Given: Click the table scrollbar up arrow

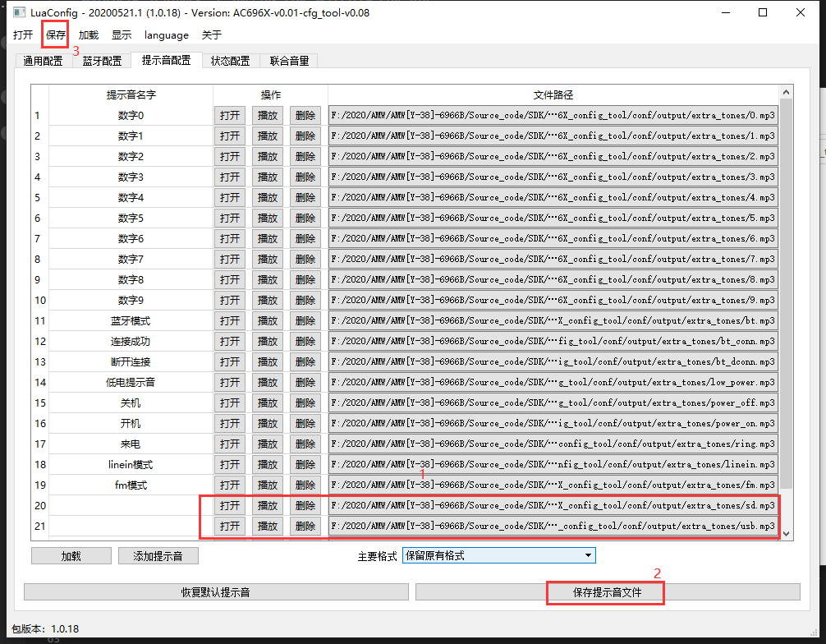Looking at the screenshot, I should click(786, 92).
